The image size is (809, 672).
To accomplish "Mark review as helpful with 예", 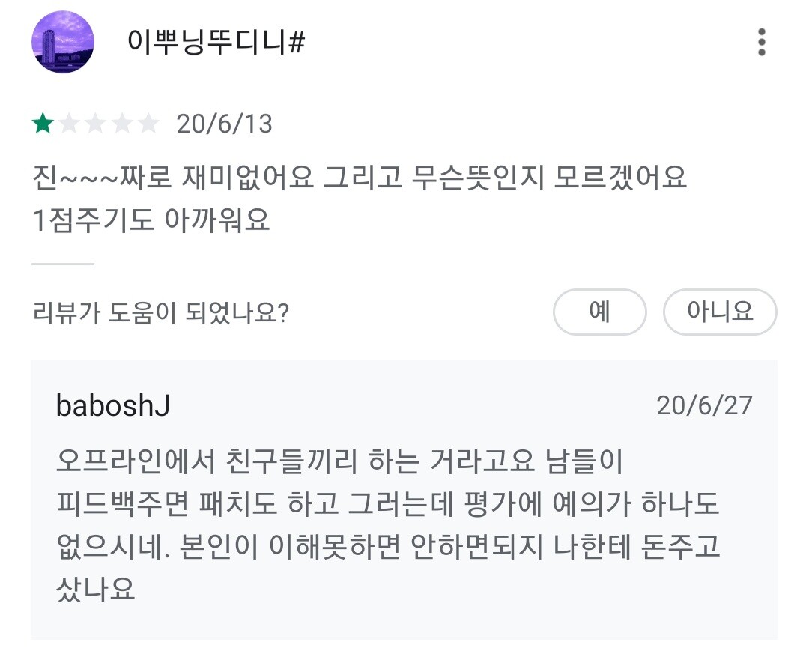I will click(x=599, y=312).
